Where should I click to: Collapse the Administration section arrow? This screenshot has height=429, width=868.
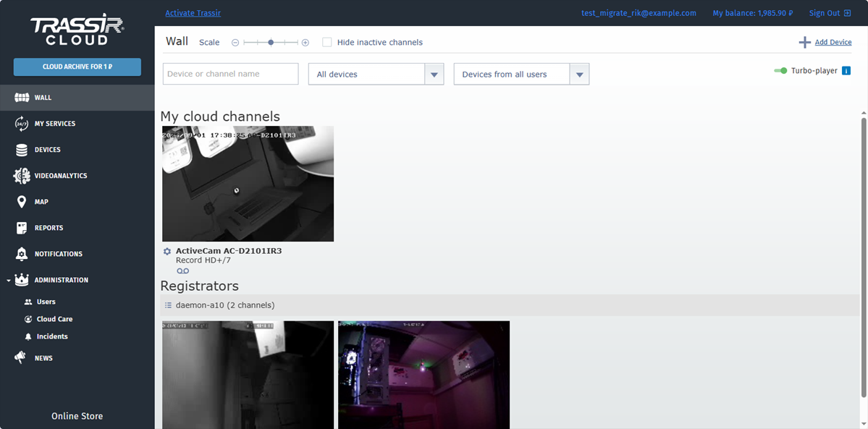8,280
